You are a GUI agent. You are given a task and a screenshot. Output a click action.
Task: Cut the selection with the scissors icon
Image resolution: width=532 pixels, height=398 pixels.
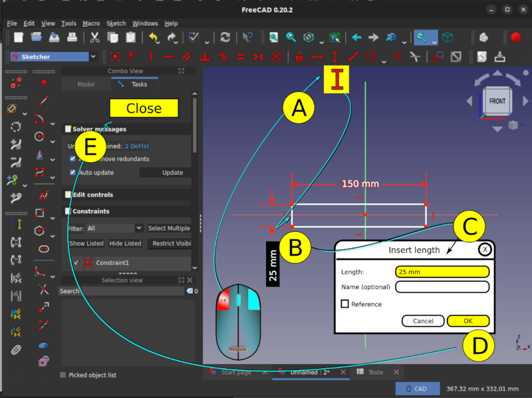pyautogui.click(x=94, y=37)
